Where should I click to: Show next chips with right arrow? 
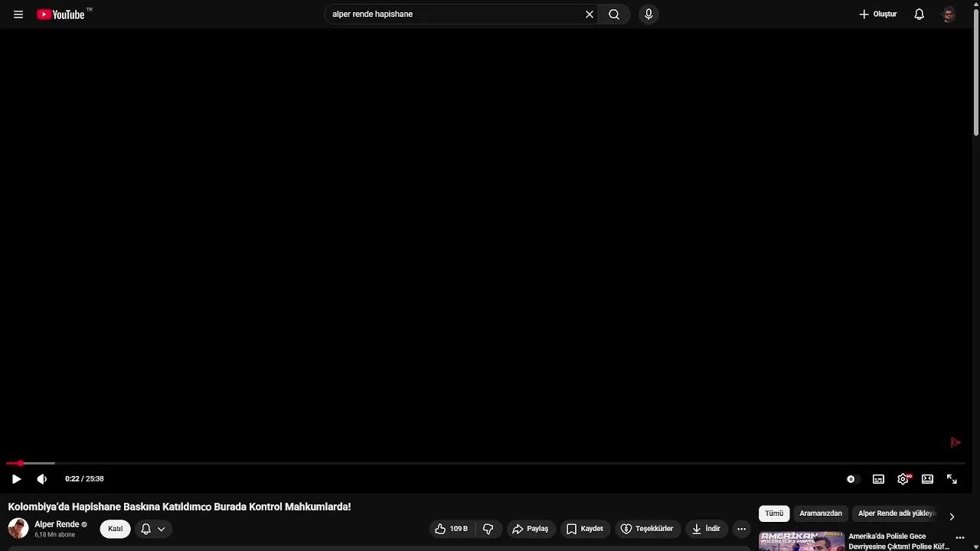coord(952,517)
